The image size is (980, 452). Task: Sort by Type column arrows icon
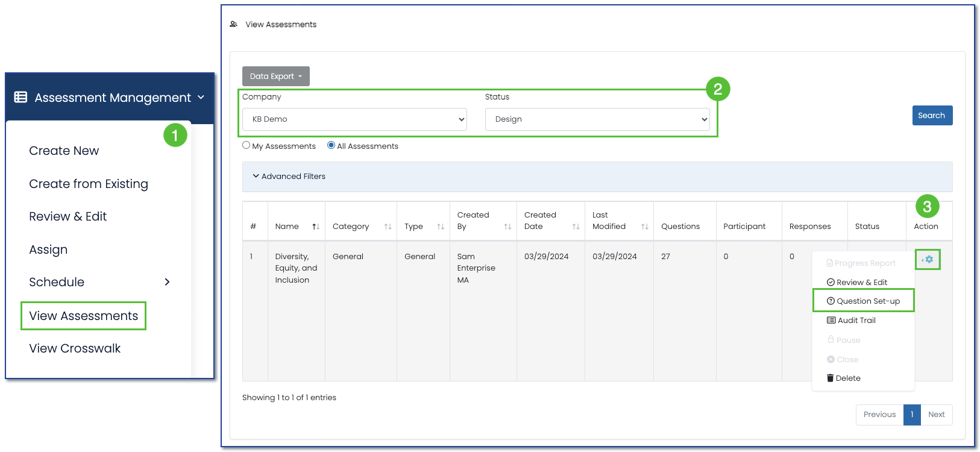pyautogui.click(x=441, y=227)
